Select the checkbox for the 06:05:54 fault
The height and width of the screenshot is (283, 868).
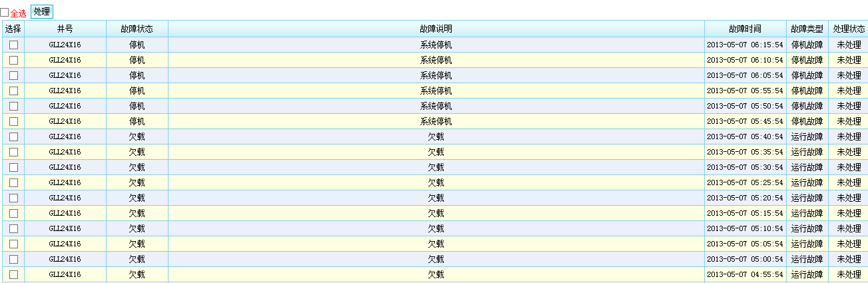pyautogui.click(x=13, y=75)
